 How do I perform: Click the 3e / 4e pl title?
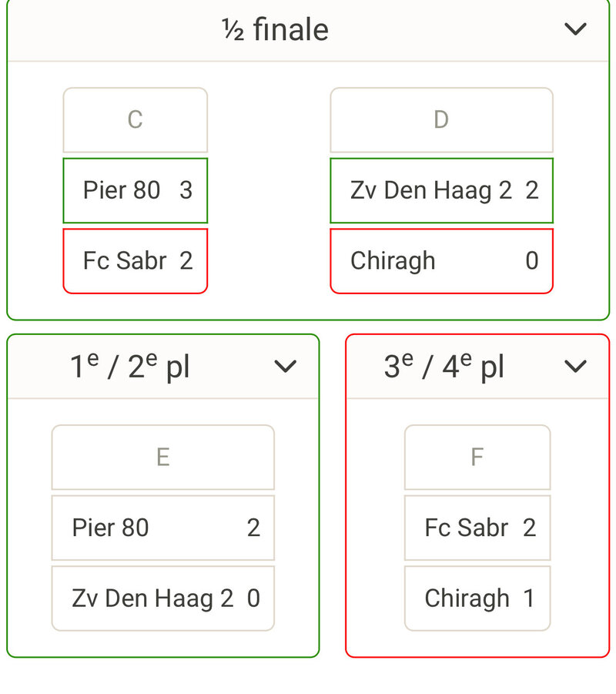pos(444,367)
